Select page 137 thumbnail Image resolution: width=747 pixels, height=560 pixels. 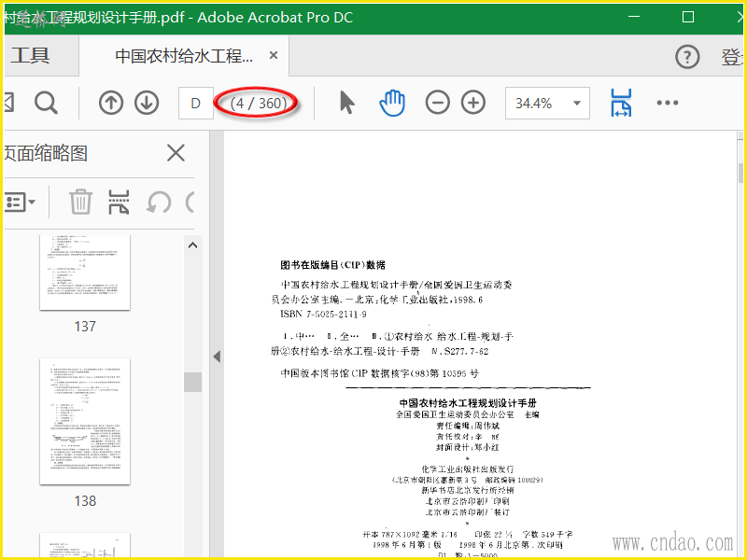coord(85,273)
